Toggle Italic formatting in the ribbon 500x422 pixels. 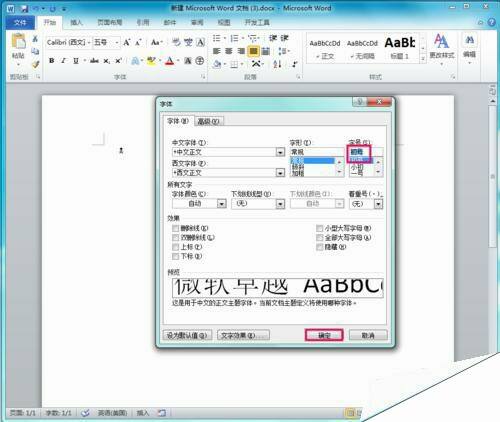pos(63,61)
